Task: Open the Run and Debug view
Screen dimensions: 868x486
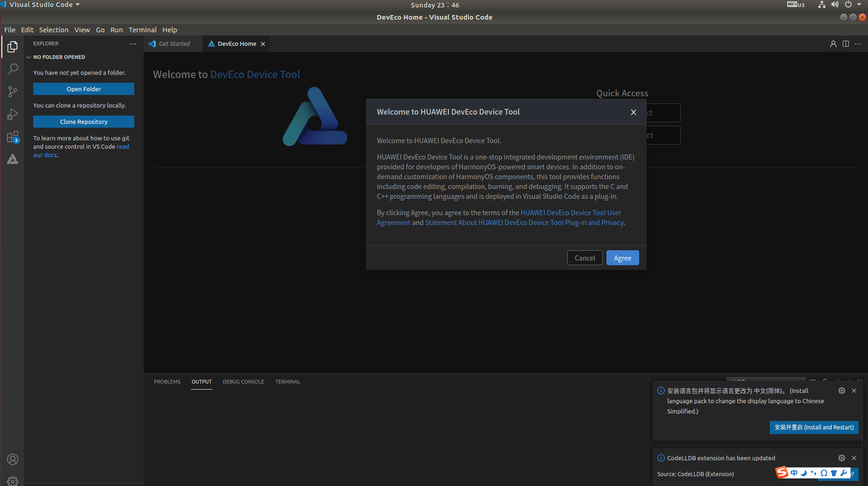Action: 13,114
